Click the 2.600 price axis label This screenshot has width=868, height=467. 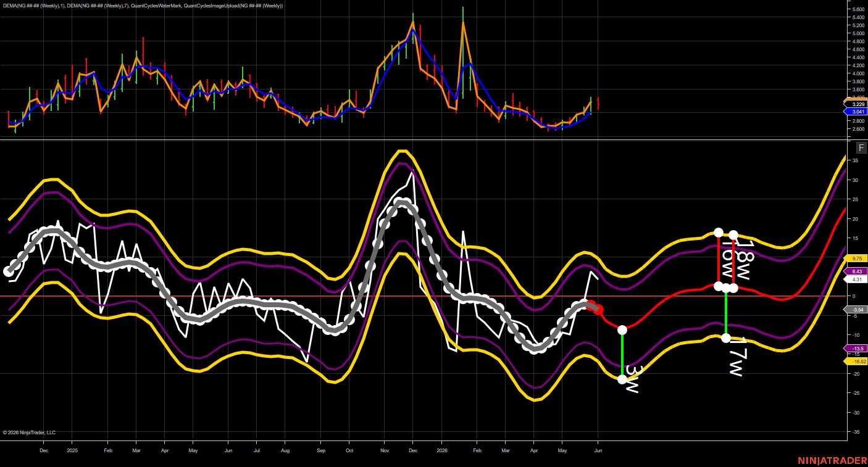858,129
